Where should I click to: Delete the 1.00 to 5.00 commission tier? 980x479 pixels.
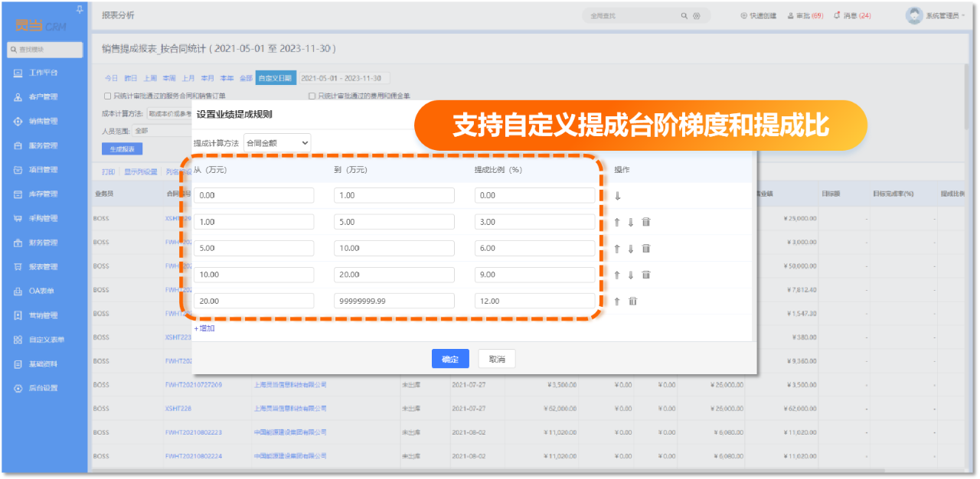(x=645, y=222)
